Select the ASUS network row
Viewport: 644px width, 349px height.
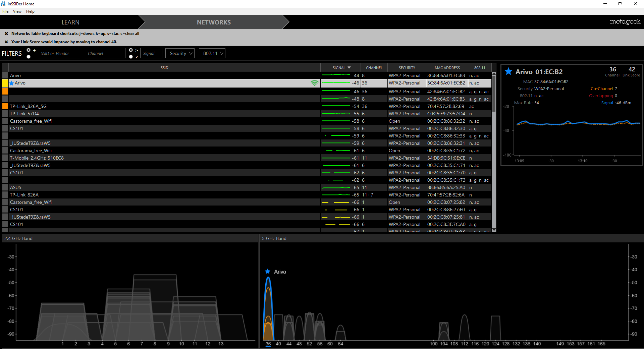click(x=247, y=187)
